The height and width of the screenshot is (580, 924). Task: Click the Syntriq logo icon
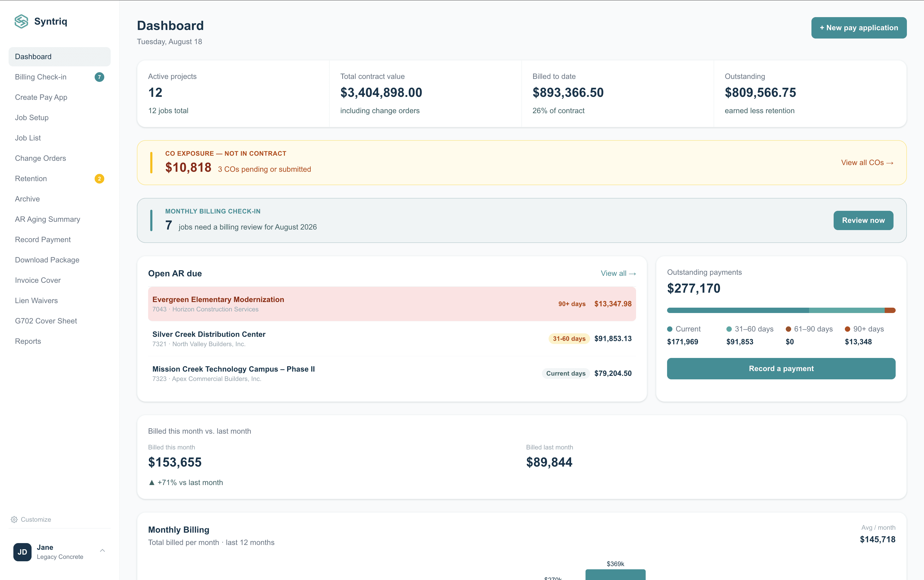21,21
